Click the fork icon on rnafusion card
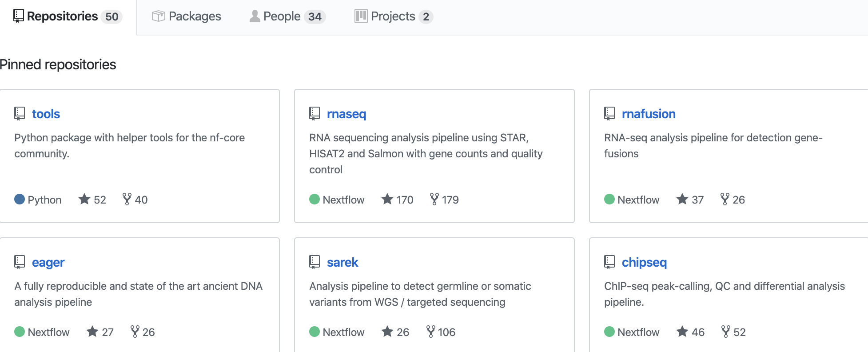Viewport: 868px width, 352px height. click(725, 199)
